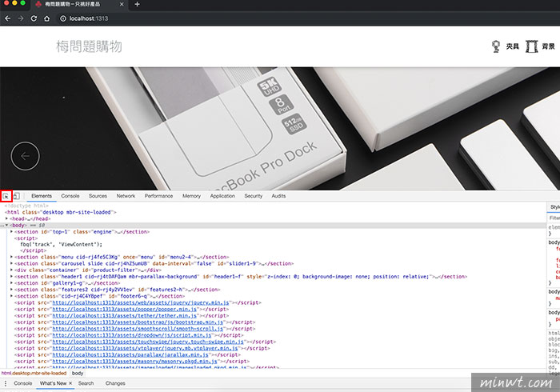The image size is (560, 392).
Task: Go forward with browser forward arrow
Action: click(21, 18)
